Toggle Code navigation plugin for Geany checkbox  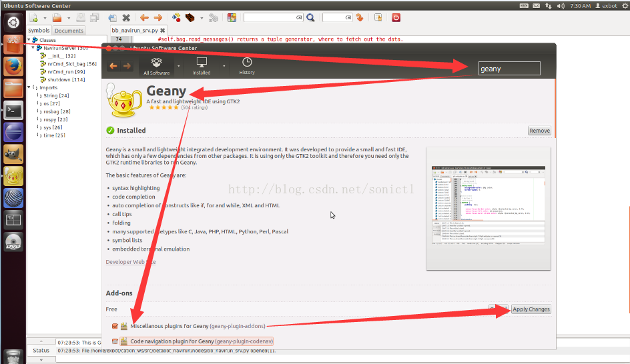(115, 341)
